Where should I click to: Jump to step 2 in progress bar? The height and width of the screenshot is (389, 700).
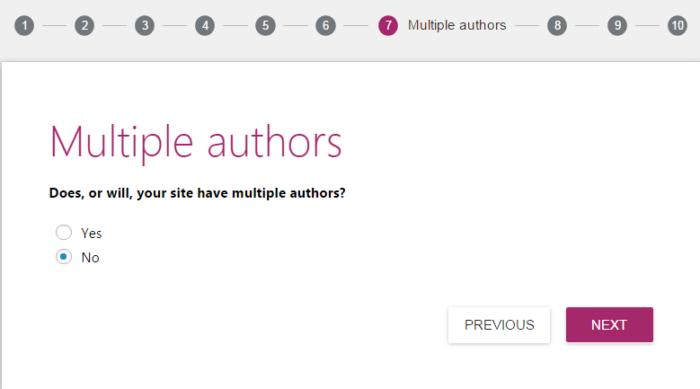(84, 25)
